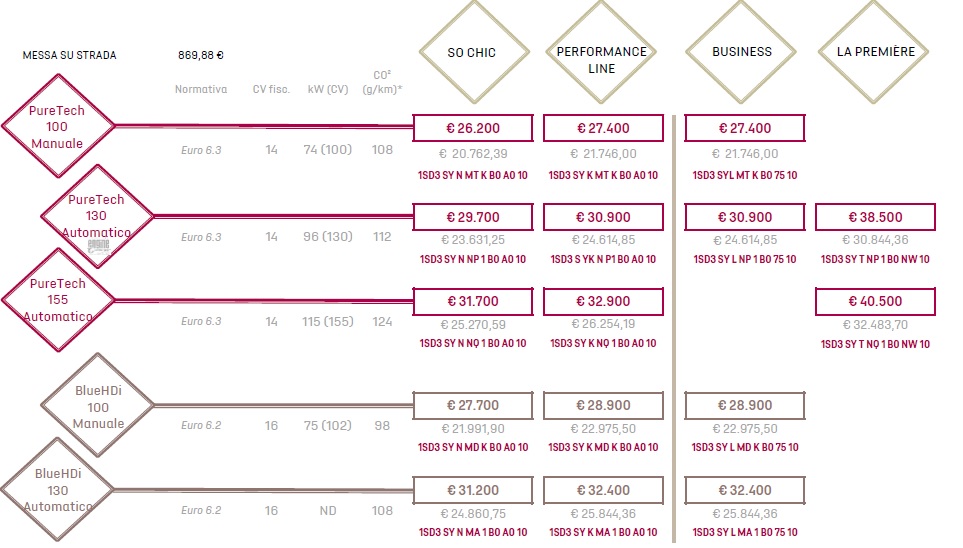Screen dimensions: 963x548
Task: Click the MESSA SU STRADA label
Action: tap(69, 55)
